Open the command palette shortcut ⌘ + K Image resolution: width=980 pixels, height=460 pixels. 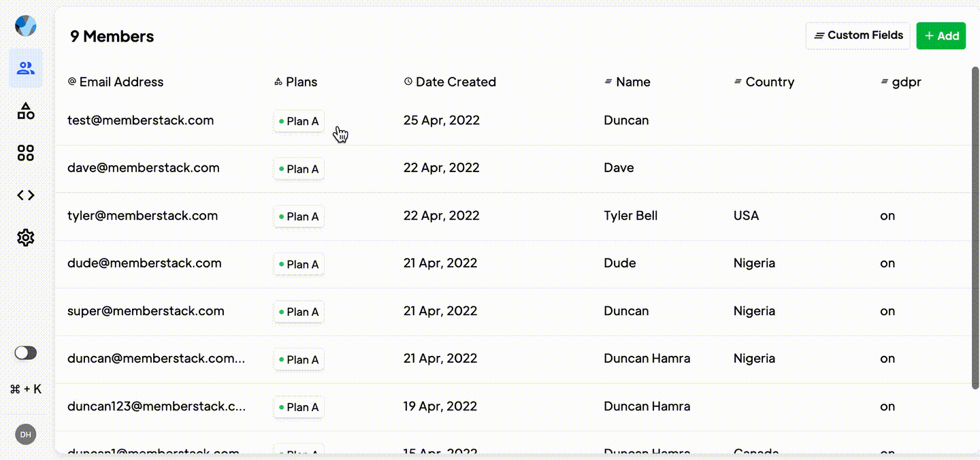tap(26, 389)
